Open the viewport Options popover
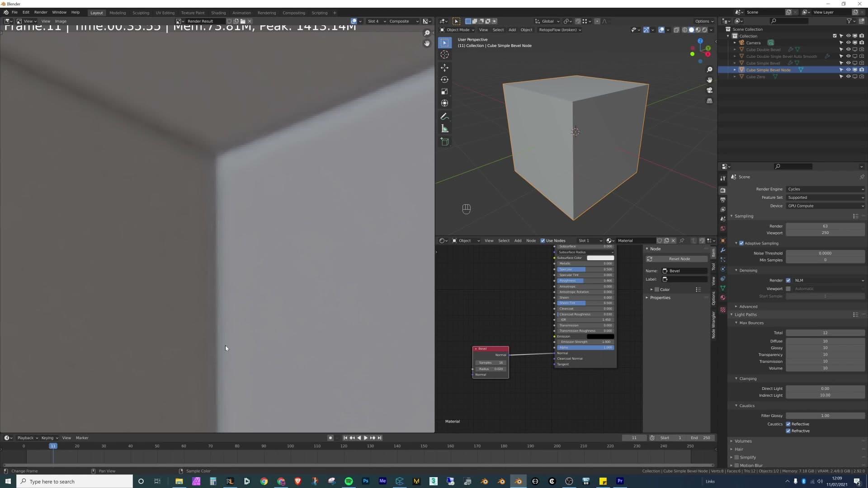 [x=704, y=21]
